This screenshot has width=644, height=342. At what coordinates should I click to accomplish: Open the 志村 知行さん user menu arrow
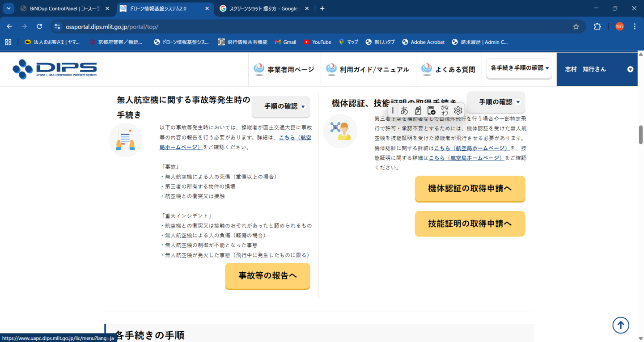click(630, 69)
